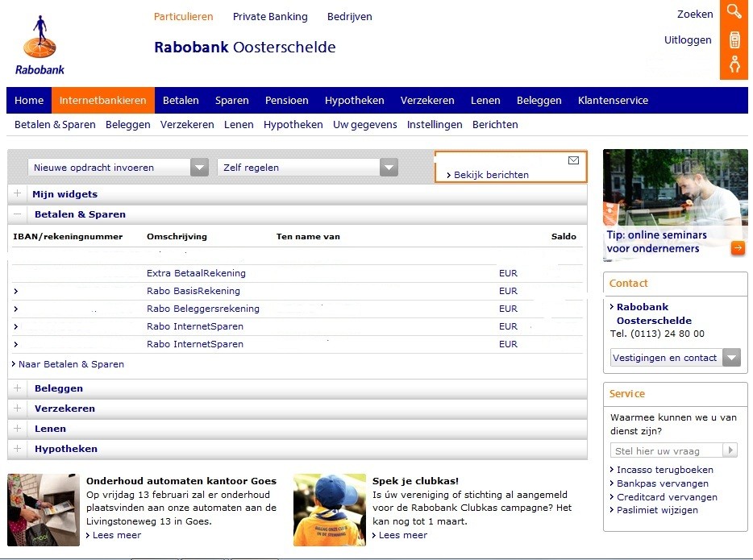Open the Rabo BasisRekening account
The width and height of the screenshot is (753, 560).
pos(193,291)
